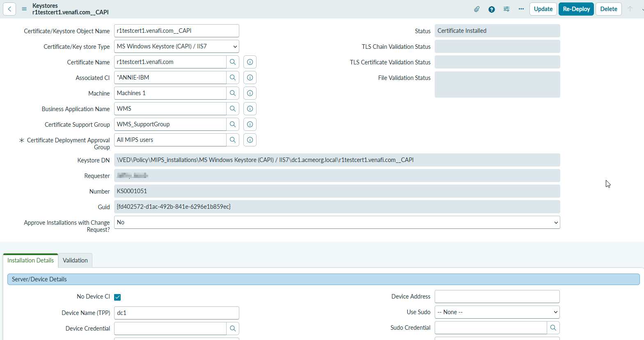Open more options ellipsis icon in header
Viewport: 644px width, 340px height.
coord(521,9)
